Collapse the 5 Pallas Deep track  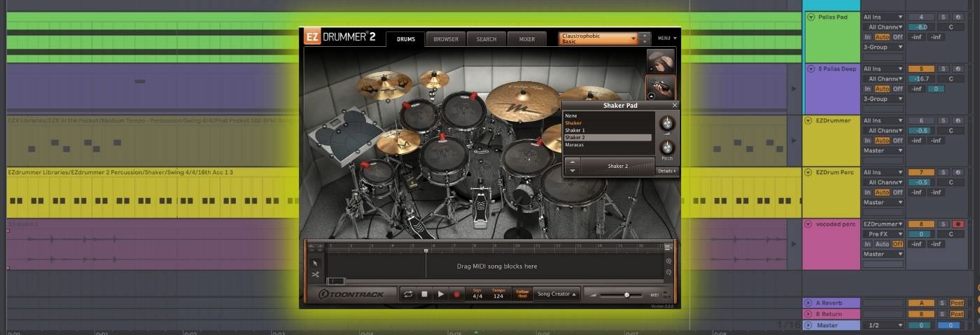click(811, 69)
